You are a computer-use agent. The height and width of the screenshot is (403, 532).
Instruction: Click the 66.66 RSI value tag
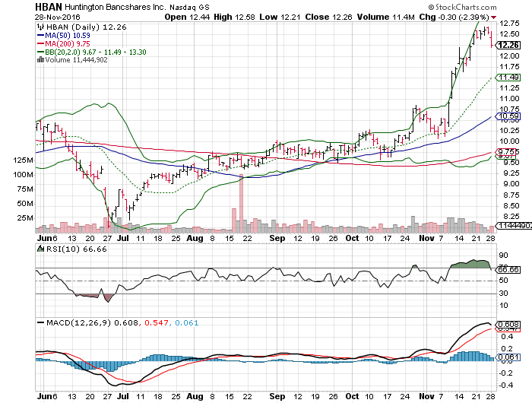(x=508, y=270)
